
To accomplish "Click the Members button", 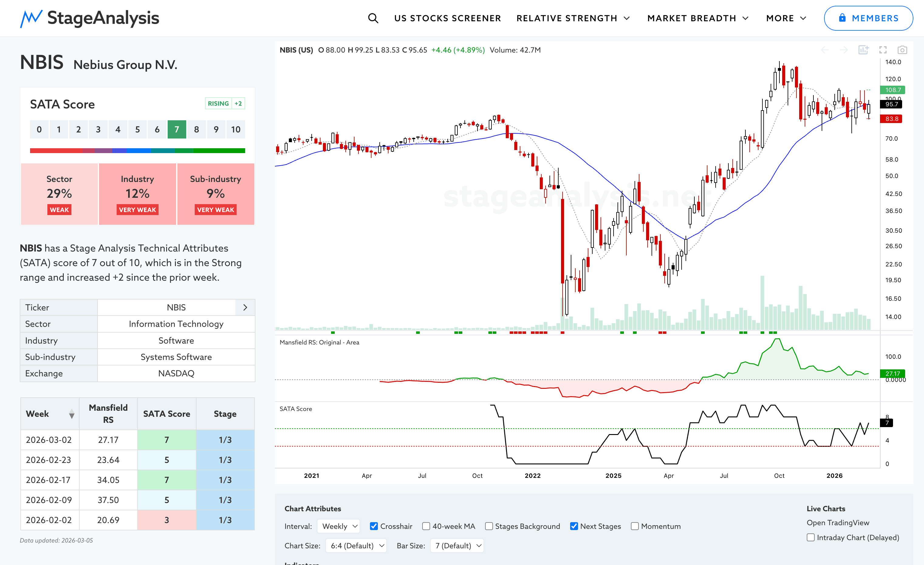I will click(868, 18).
